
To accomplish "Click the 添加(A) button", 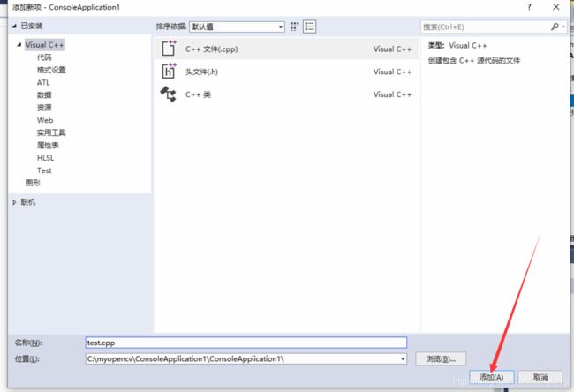I will [492, 377].
